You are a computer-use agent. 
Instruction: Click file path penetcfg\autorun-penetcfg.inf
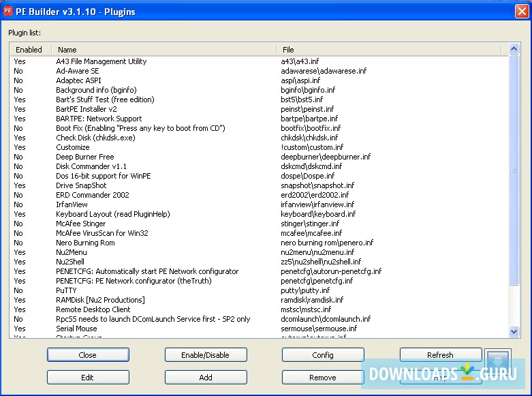pos(331,271)
